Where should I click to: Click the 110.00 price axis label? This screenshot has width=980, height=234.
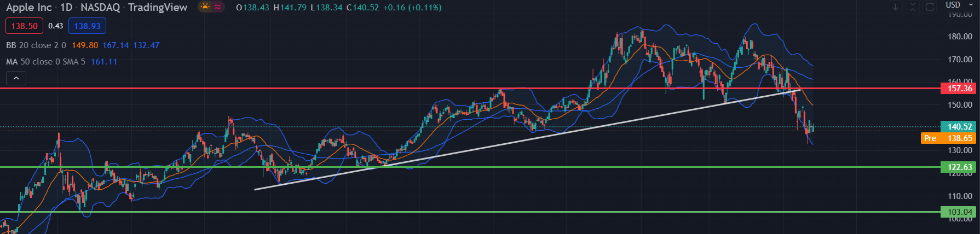click(960, 196)
